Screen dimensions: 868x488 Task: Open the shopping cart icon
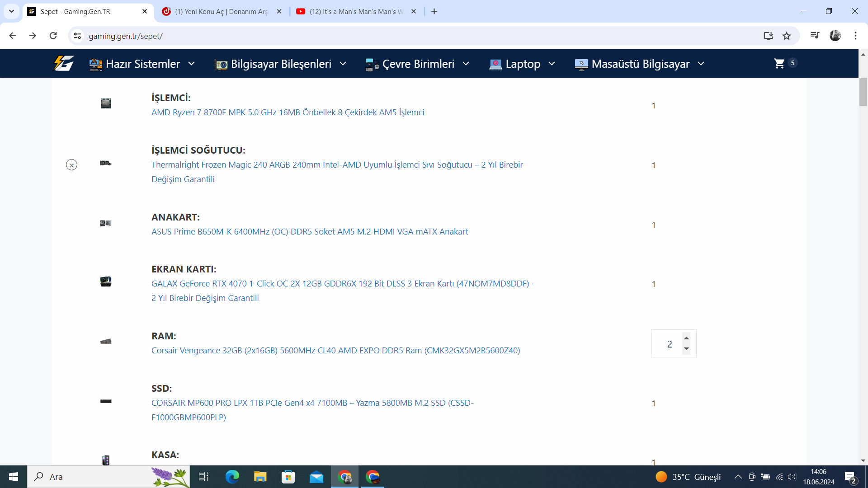(779, 63)
